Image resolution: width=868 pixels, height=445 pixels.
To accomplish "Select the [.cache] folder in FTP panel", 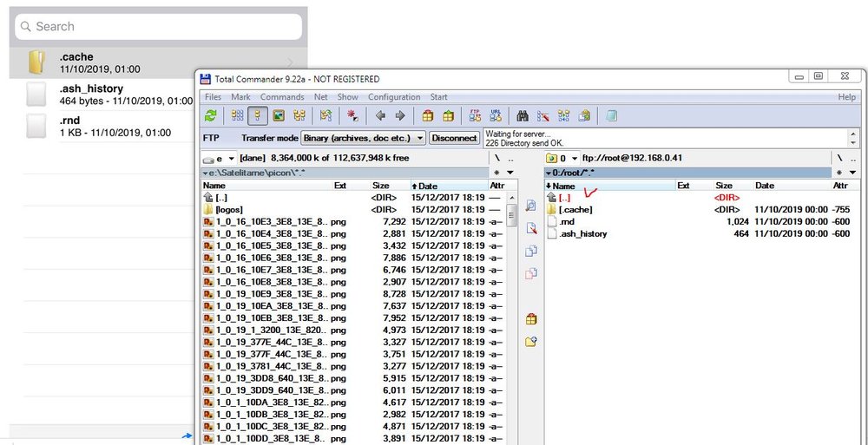I will [x=576, y=210].
